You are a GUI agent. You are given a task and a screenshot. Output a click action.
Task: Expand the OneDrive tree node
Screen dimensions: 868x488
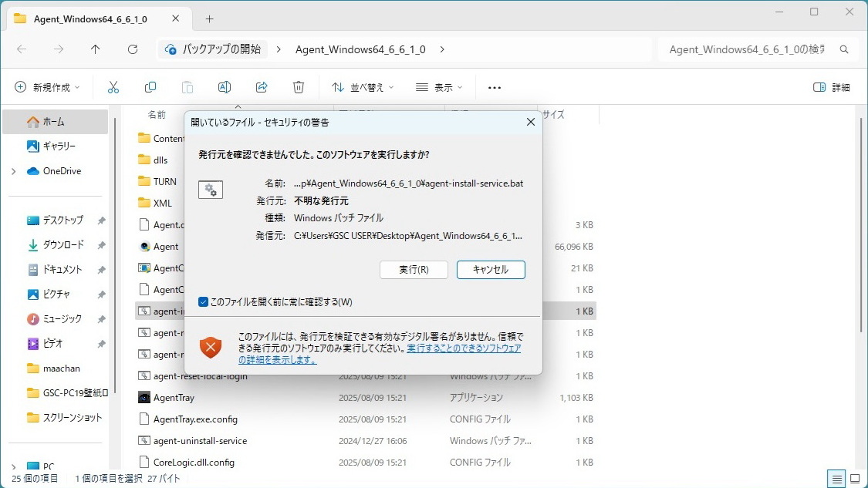tap(13, 171)
